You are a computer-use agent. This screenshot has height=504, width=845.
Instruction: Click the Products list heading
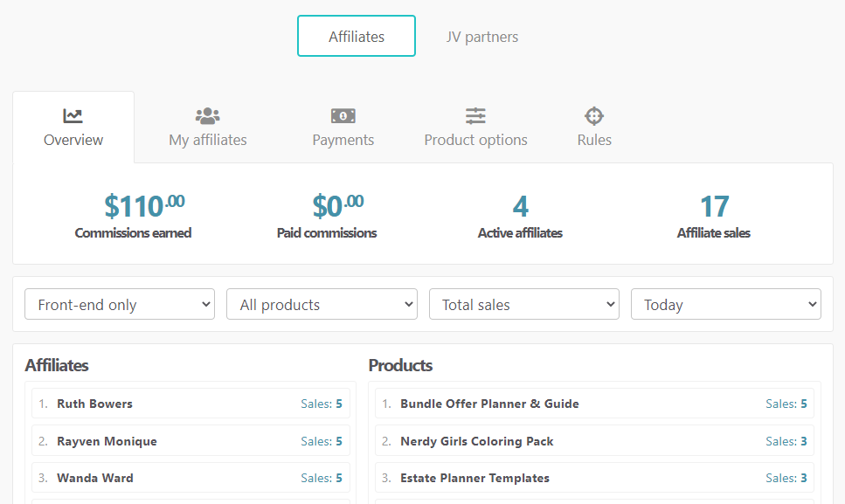400,366
